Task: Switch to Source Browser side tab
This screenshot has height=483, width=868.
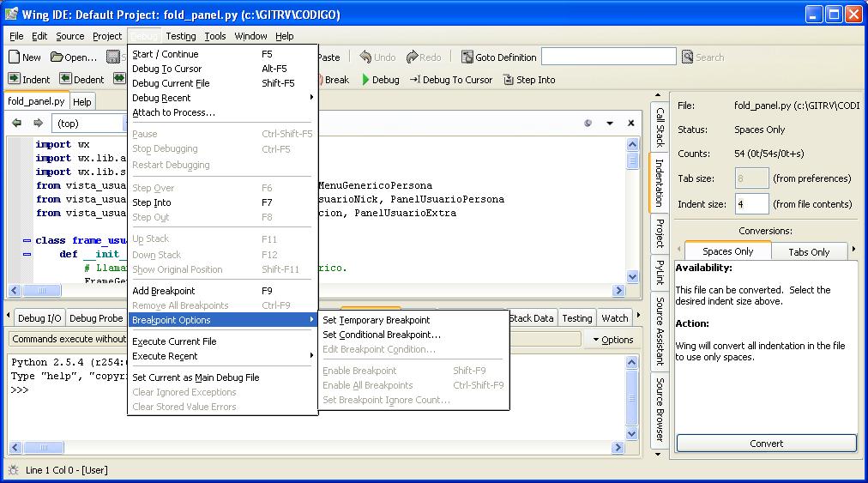Action: 660,408
